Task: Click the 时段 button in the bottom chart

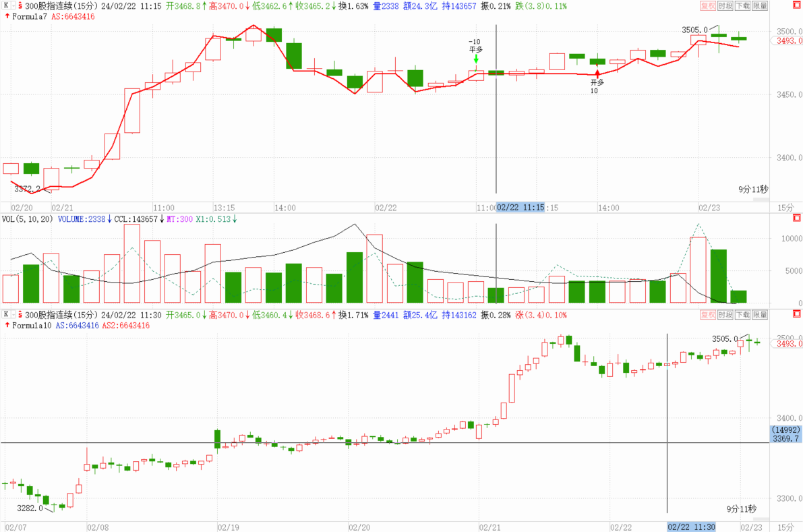Action: click(x=725, y=314)
